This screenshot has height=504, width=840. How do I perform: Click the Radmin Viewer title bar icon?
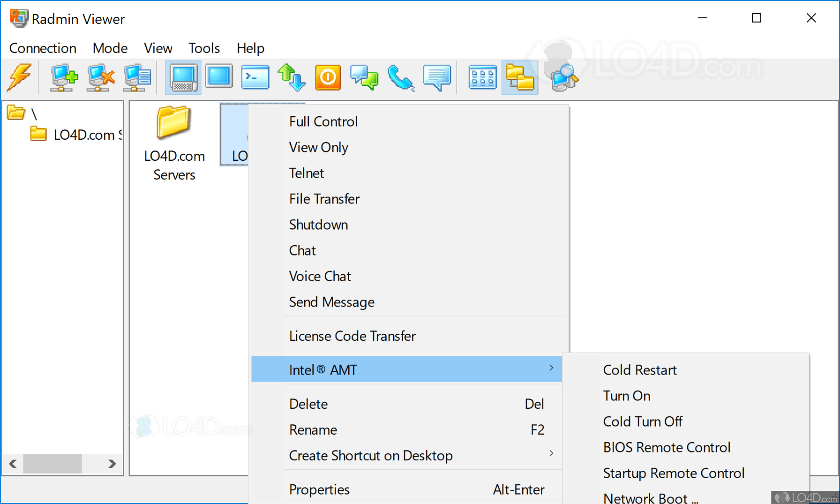point(19,18)
